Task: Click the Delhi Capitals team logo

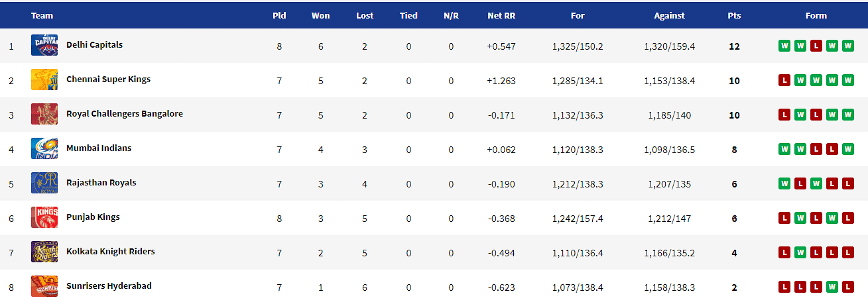Action: (44, 45)
